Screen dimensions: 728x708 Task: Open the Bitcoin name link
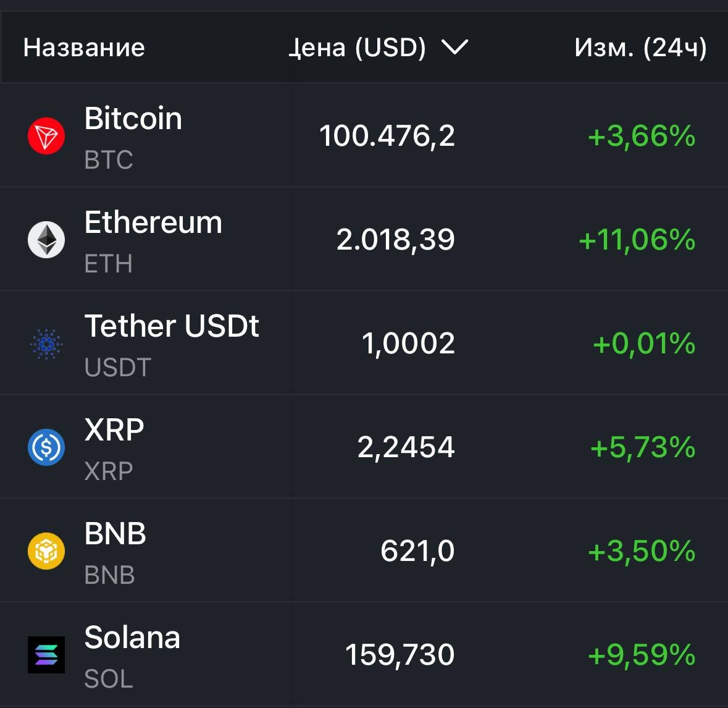pyautogui.click(x=133, y=119)
